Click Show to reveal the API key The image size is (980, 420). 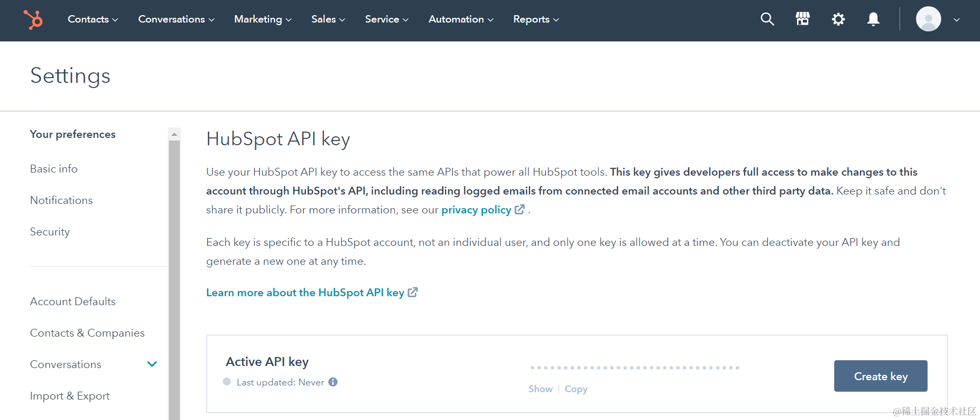[541, 389]
